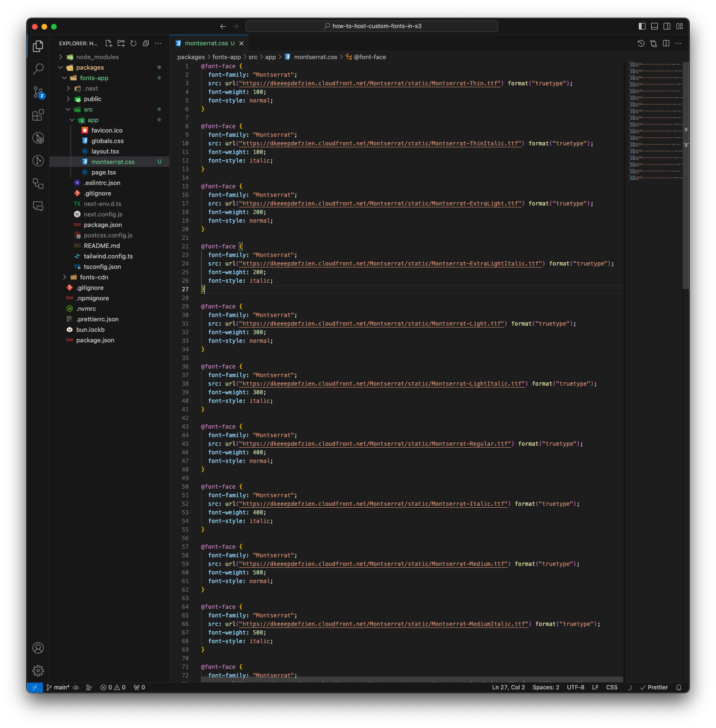Open the Extensions view
The image size is (716, 728).
coord(38,115)
